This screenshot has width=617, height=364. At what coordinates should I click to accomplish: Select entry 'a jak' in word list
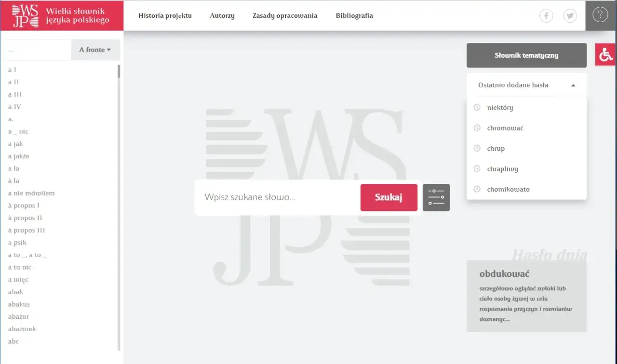pyautogui.click(x=15, y=144)
